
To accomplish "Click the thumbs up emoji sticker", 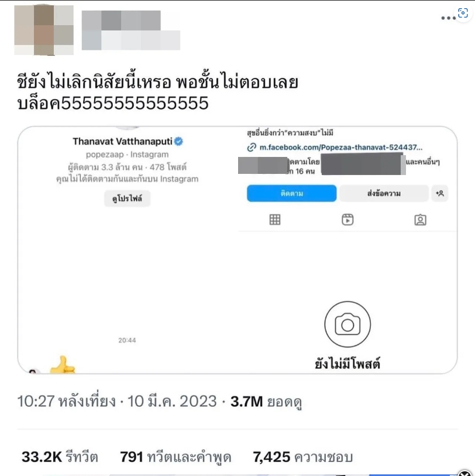I will coord(63,365).
